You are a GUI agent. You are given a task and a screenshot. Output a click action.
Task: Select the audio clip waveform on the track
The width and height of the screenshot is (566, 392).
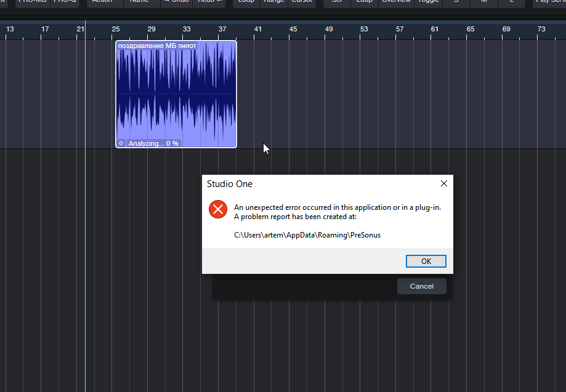click(x=176, y=95)
